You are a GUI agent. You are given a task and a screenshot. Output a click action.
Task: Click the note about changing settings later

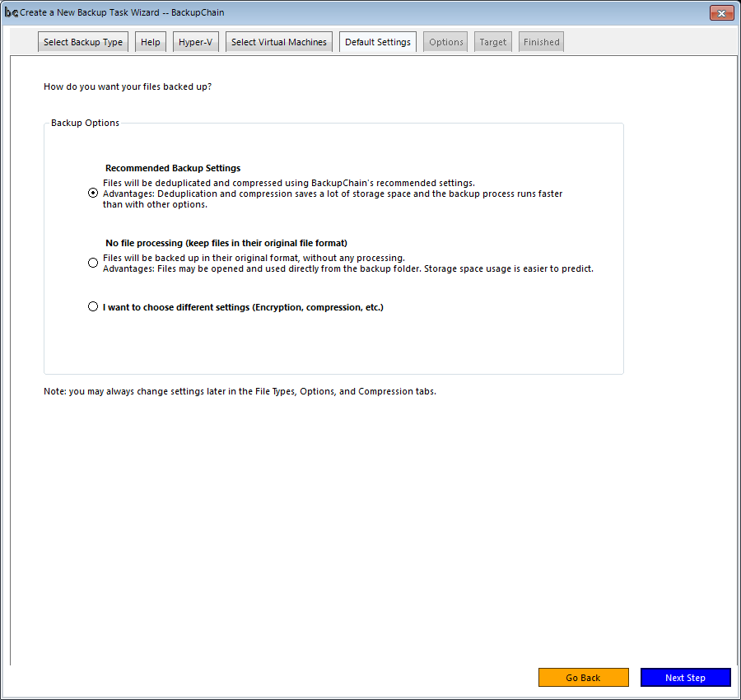click(240, 391)
